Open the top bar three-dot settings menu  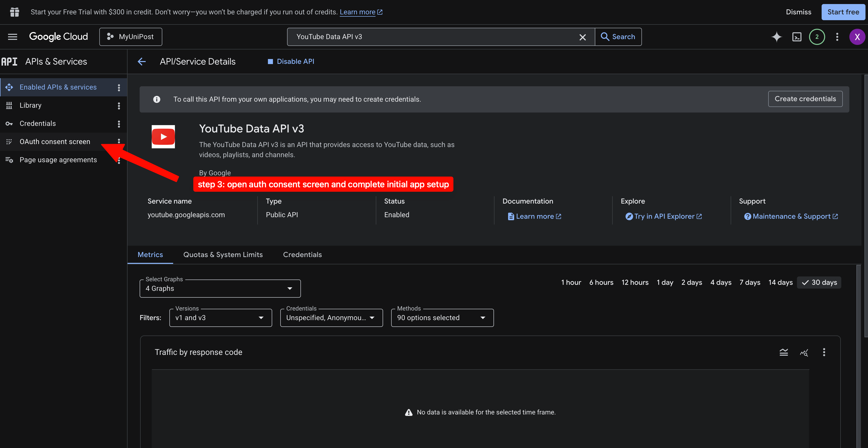(837, 37)
